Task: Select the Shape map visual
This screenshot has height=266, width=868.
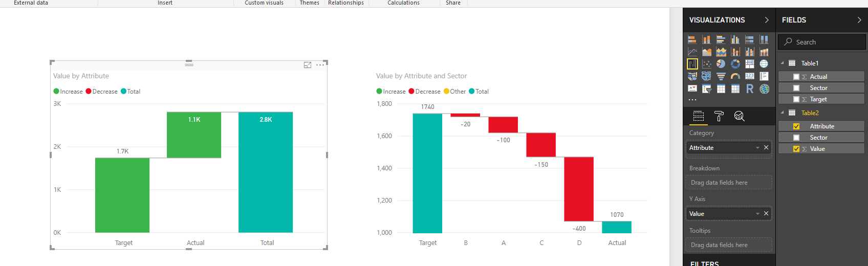Action: (707, 76)
